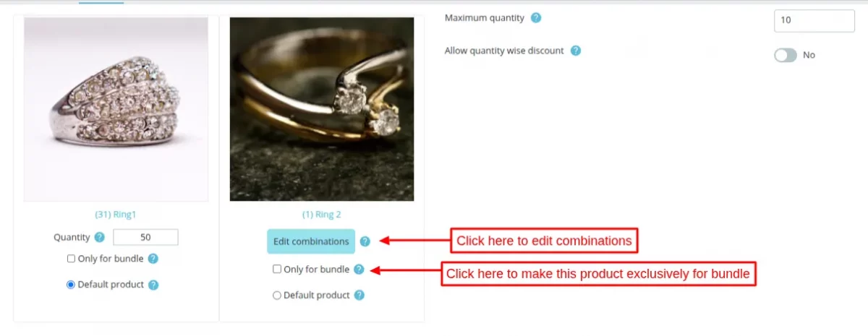Viewport: 868px width, 336px height.
Task: Click help icon next to Edit combinations button
Action: (x=365, y=241)
